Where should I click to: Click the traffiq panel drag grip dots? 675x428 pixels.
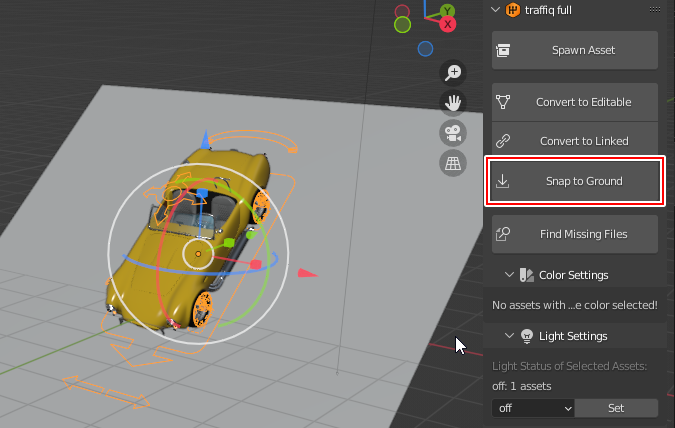656,10
